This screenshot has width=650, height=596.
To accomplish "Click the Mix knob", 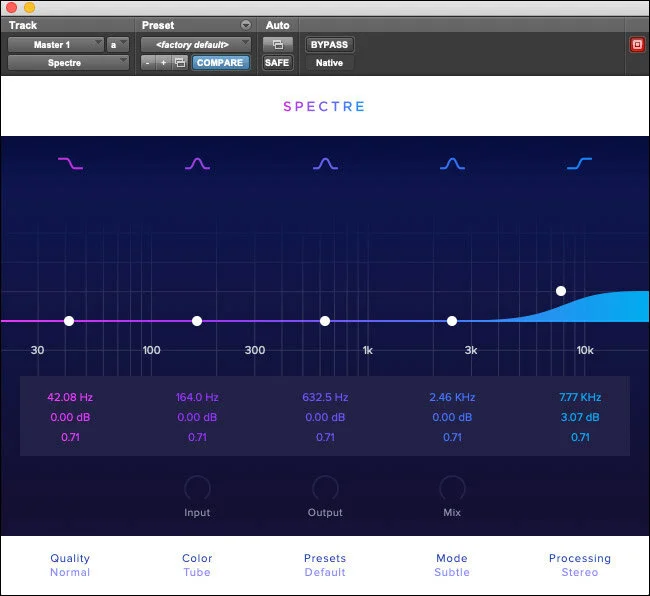I will coord(452,489).
